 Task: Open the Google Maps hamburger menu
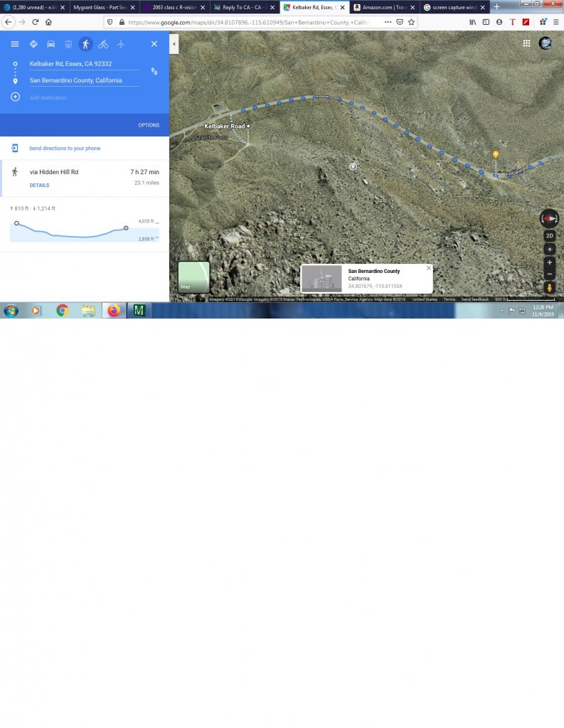15,44
